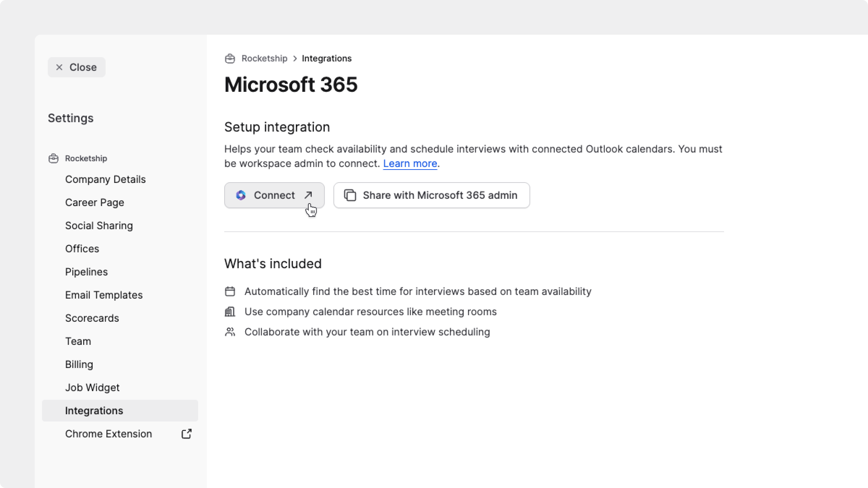The height and width of the screenshot is (488, 868).
Task: Select Career Page in the sidebar
Action: 94,202
